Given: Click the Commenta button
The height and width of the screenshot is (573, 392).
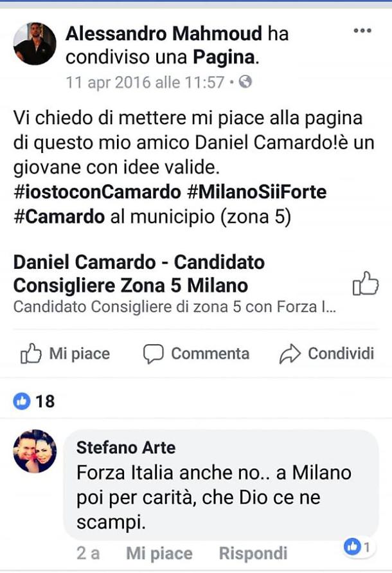Looking at the screenshot, I should coord(196,354).
